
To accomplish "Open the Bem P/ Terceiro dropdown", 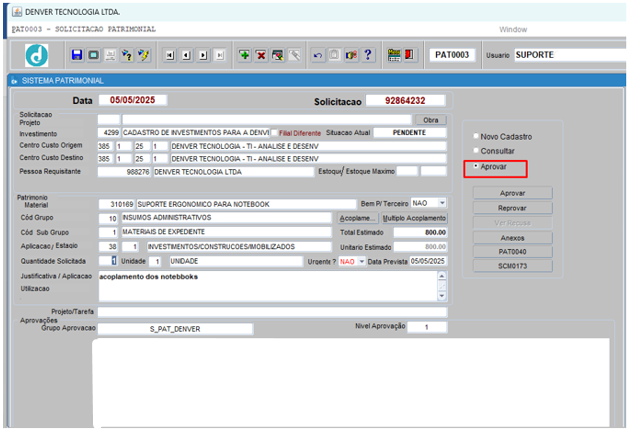I will coord(441,203).
